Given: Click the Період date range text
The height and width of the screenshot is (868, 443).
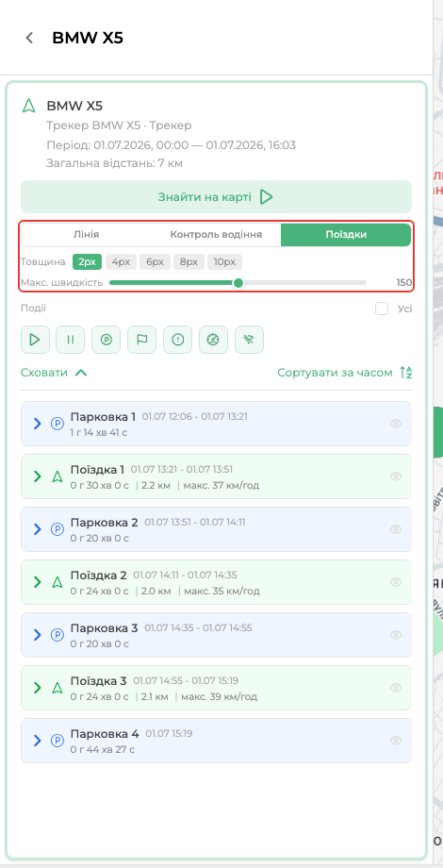Looking at the screenshot, I should [171, 145].
